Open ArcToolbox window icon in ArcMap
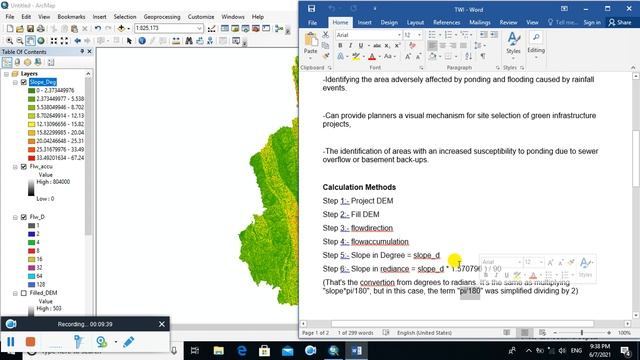Viewport: 640px width, 360px height. tap(256, 29)
